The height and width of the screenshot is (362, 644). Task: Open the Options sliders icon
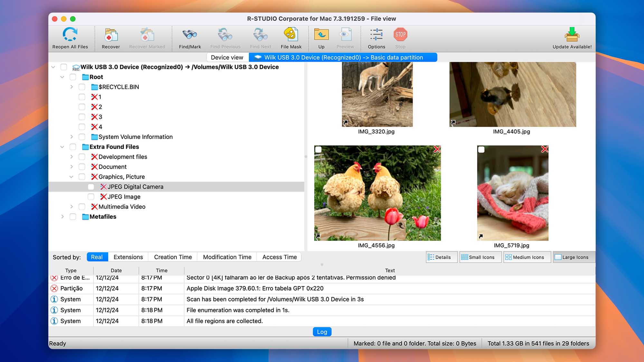(376, 34)
